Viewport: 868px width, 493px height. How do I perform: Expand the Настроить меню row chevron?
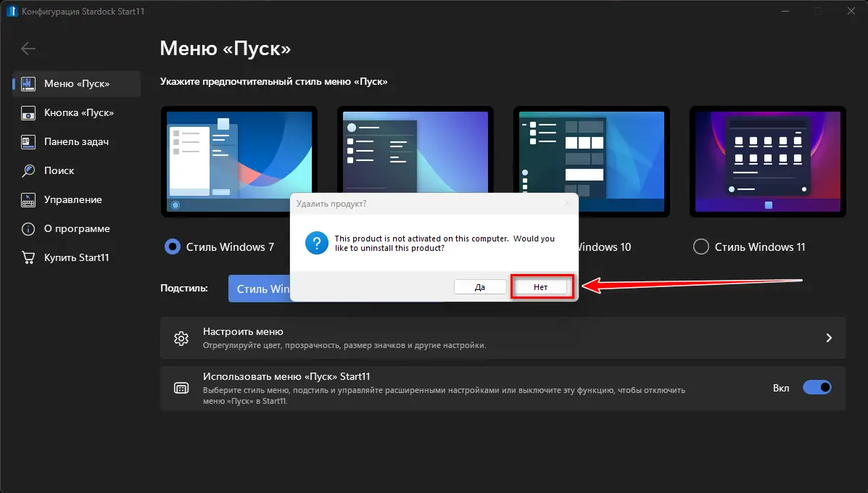(828, 338)
